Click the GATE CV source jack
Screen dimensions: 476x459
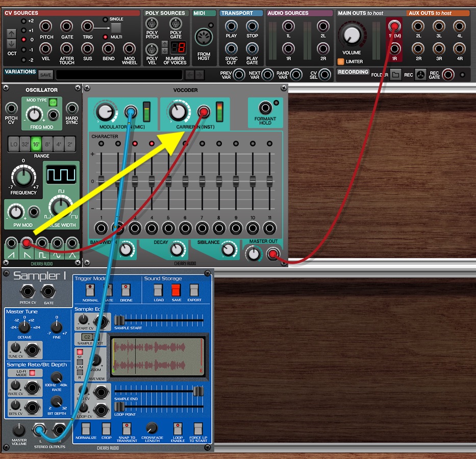(67, 27)
